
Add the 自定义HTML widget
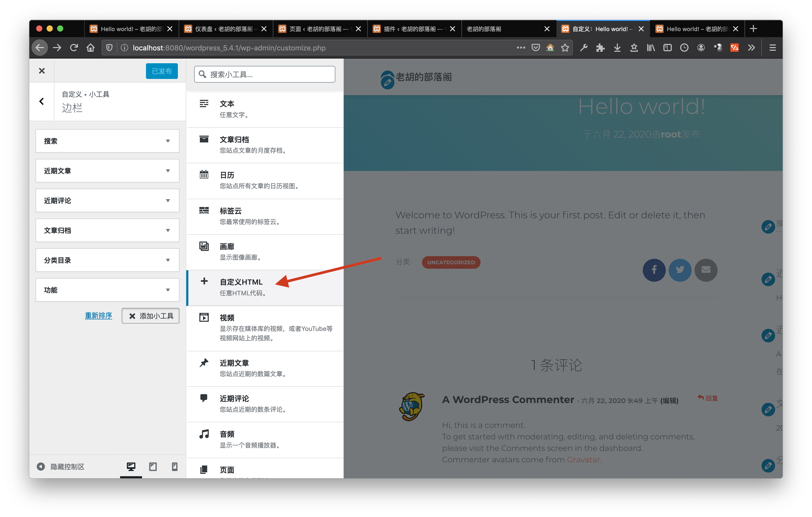pos(265,288)
